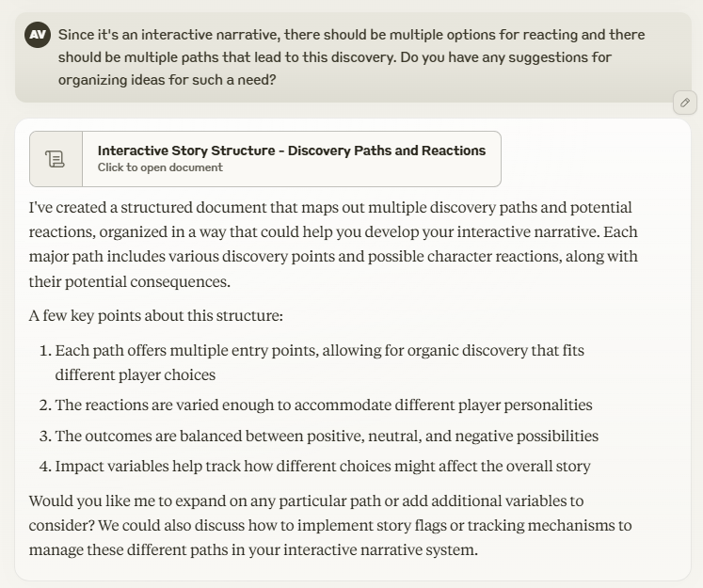Open the Interactive Story Structure document title
Screen dimensions: 703x588
[292, 151]
